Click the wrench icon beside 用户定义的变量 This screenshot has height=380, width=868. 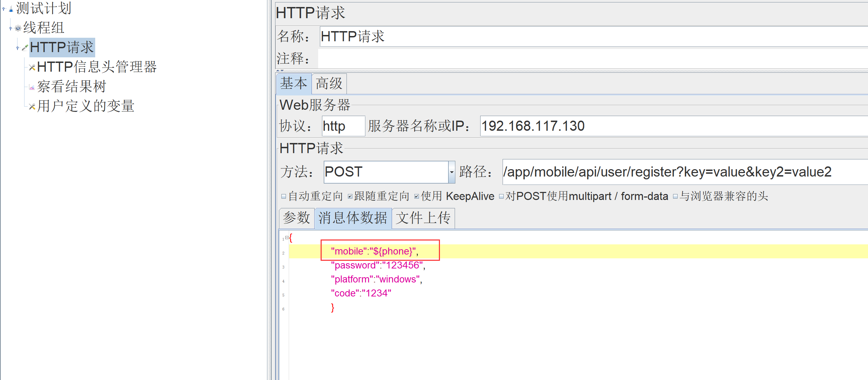(32, 107)
